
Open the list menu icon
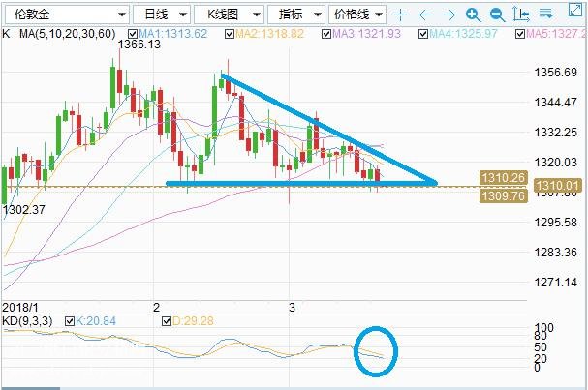point(546,15)
